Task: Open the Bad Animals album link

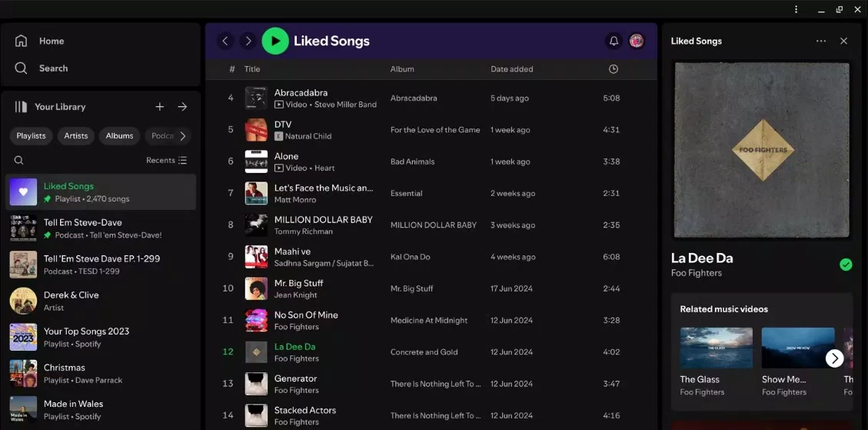Action: click(x=412, y=162)
